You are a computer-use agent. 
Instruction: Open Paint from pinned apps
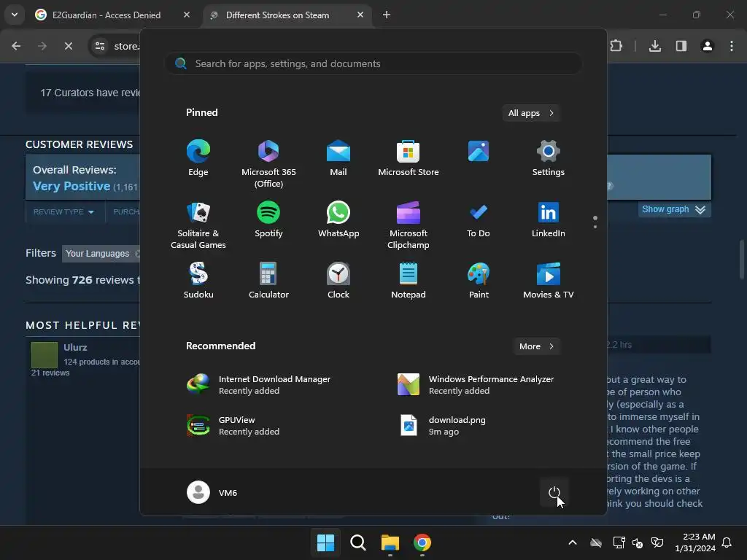pos(479,281)
